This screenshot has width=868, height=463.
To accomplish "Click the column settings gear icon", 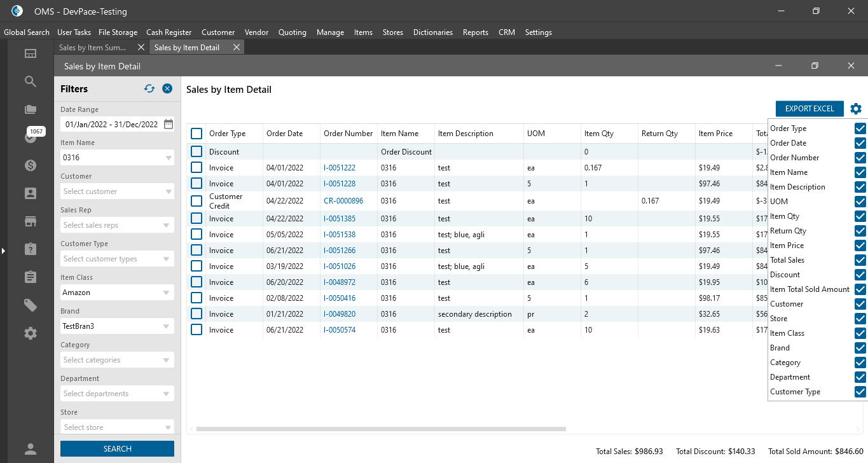I will click(x=856, y=109).
